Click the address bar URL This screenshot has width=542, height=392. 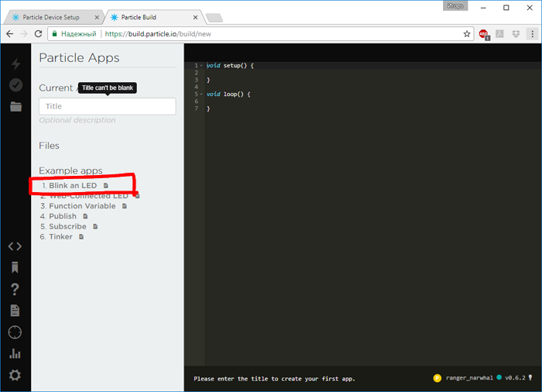(x=158, y=34)
